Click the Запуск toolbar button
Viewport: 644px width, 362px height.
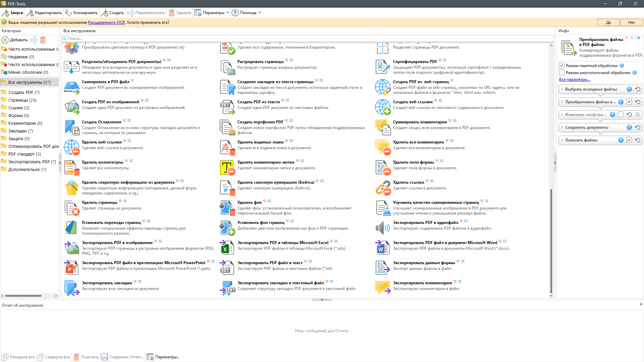coord(13,13)
